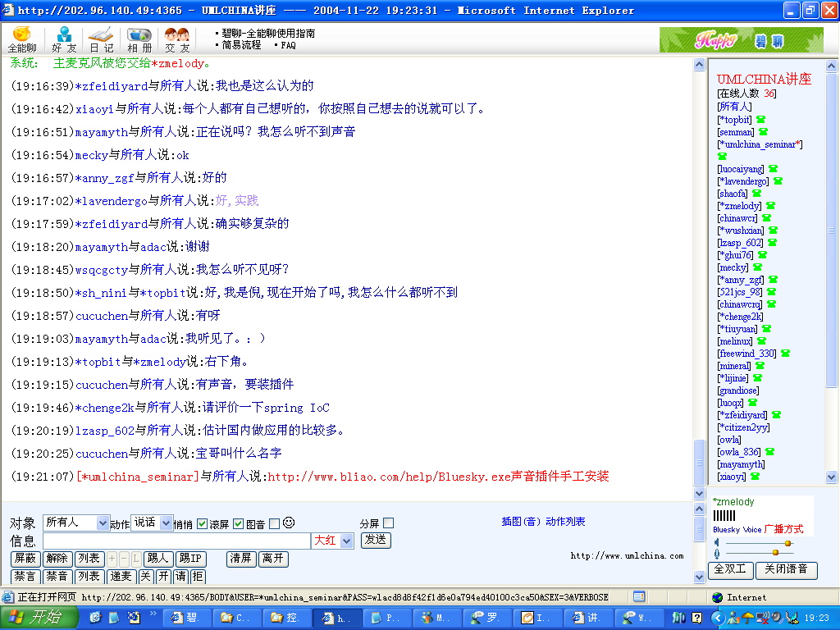840x630 pixels.
Task: Open the 对象 所有人 recipient dropdown
Action: coord(76,523)
